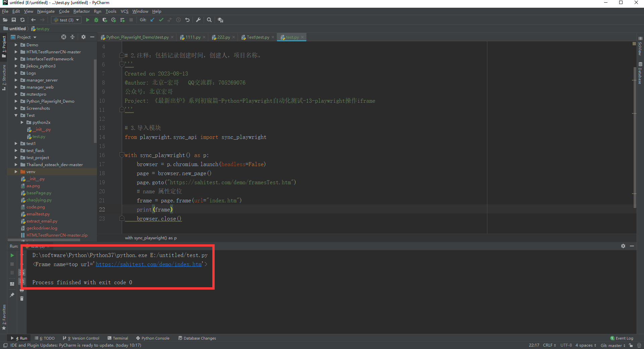
Task: Toggle scroll to end in console
Action: pyautogui.click(x=22, y=281)
